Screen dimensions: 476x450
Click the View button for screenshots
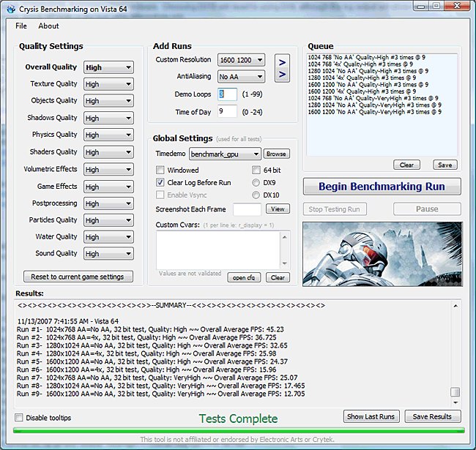pyautogui.click(x=278, y=209)
